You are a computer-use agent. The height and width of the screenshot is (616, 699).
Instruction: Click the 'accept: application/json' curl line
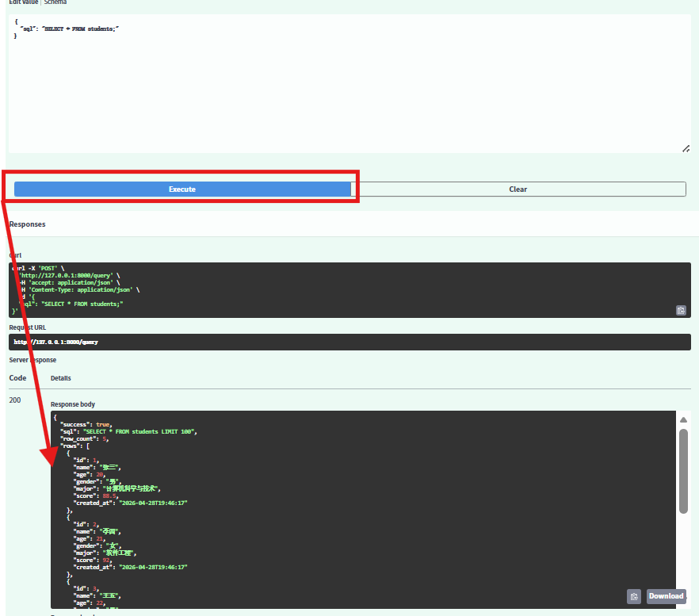70,283
